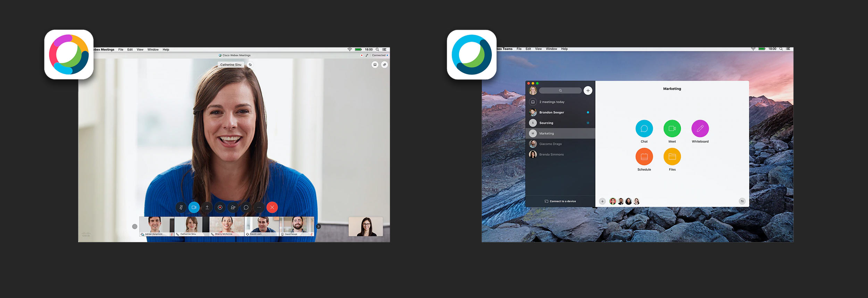
Task: Click the Wi-Fi icon in Webex Teams menu bar
Action: coord(753,49)
